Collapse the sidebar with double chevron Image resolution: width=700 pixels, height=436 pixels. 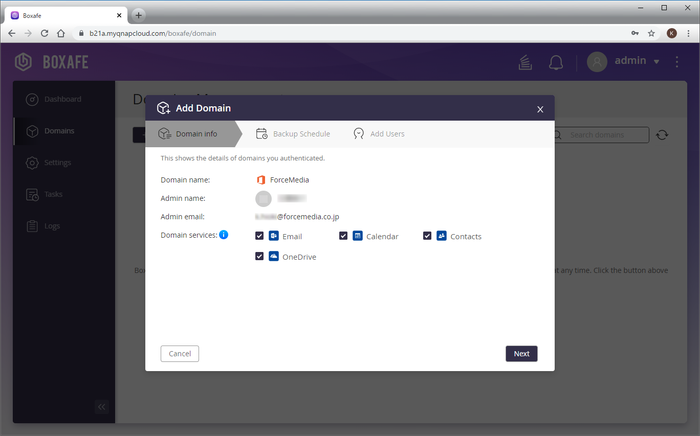point(101,407)
